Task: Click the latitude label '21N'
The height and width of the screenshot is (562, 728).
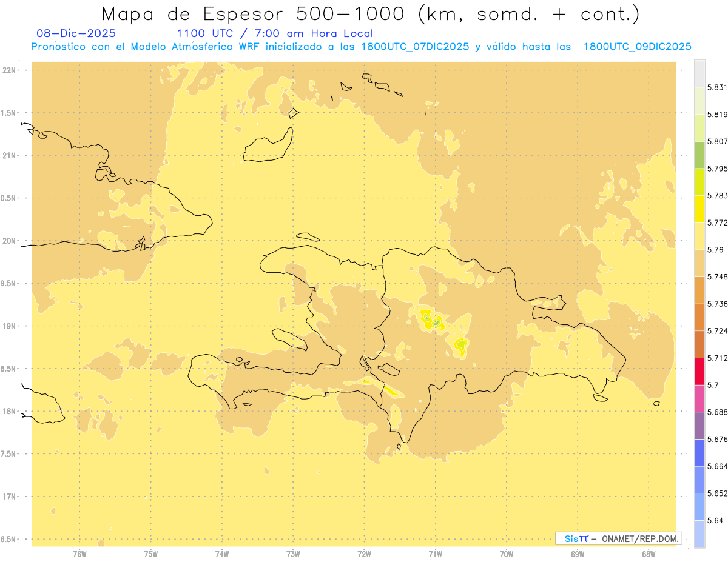Action: point(9,155)
